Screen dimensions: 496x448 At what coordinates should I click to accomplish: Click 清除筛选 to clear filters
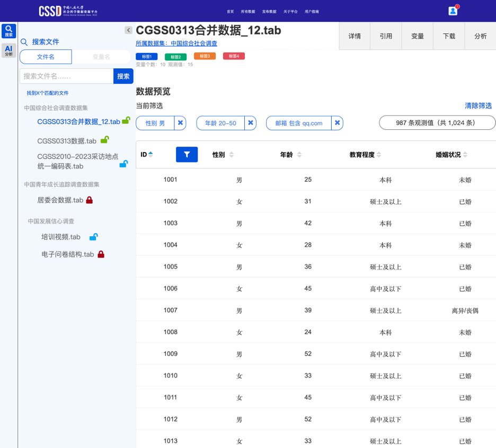479,105
